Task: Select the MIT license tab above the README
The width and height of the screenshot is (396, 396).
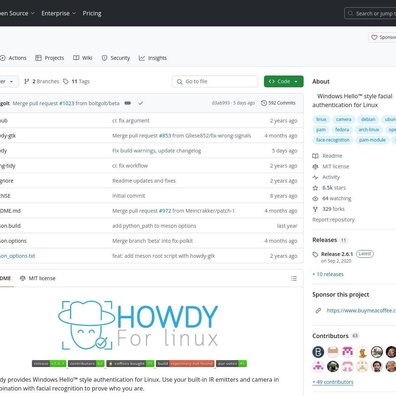Action: (38, 278)
